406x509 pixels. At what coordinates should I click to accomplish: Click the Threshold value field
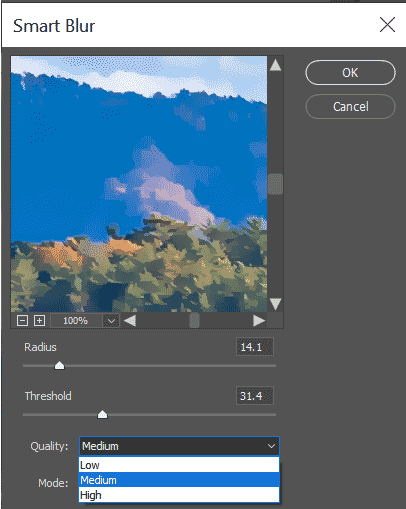(255, 396)
